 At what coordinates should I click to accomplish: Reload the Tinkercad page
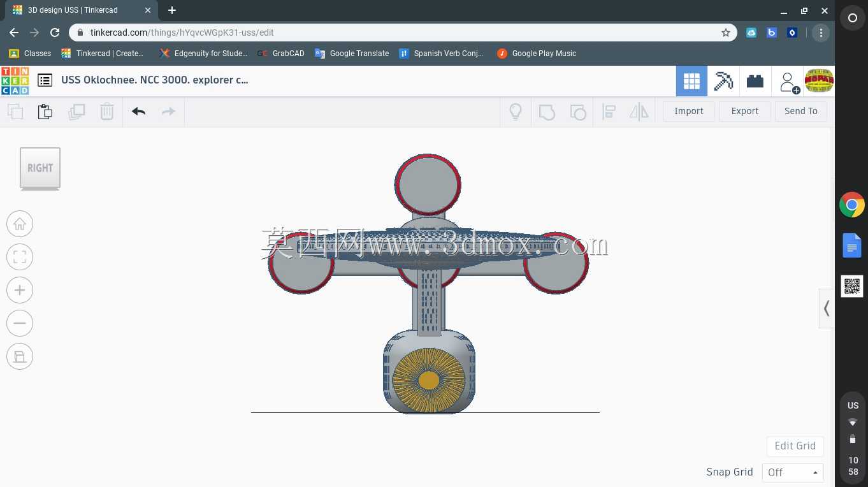coord(55,33)
